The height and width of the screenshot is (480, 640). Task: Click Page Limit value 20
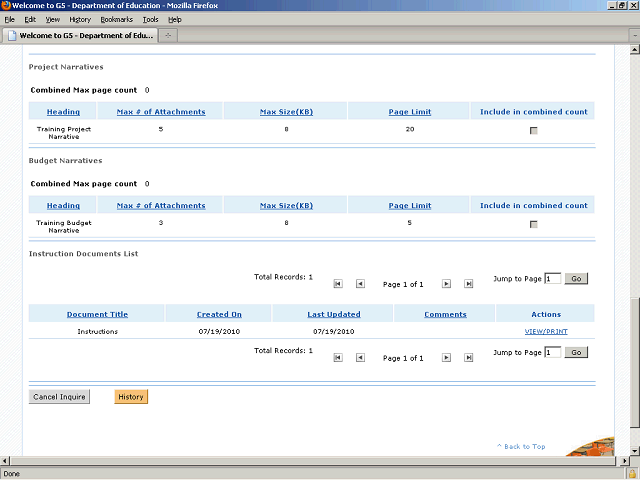[410, 129]
